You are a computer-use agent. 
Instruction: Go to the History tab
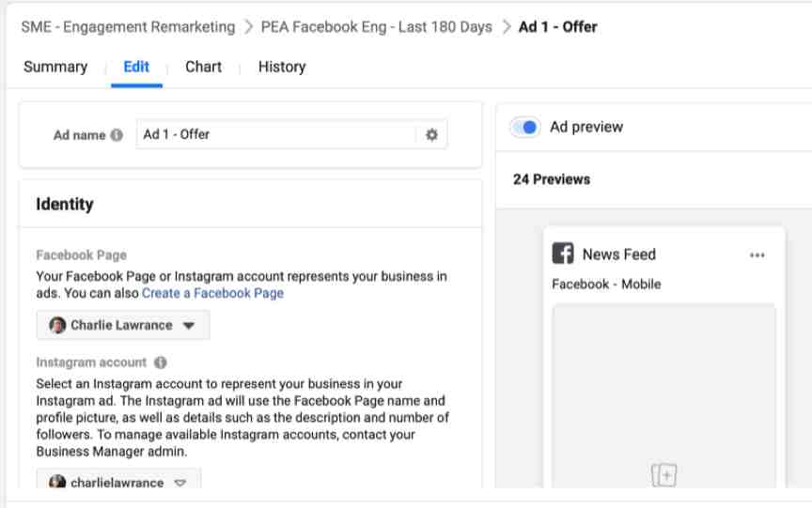(282, 67)
